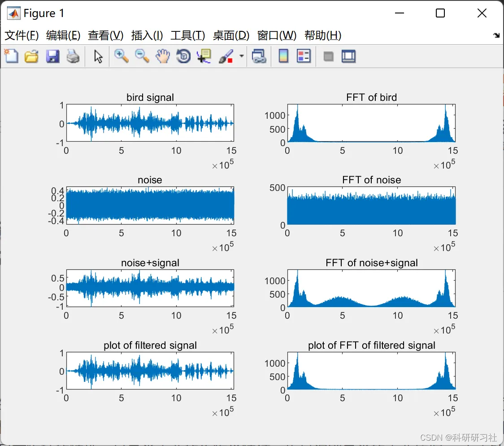Image resolution: width=504 pixels, height=446 pixels.
Task: Click the 'FFT of noise+signal' plot title
Action: click(x=372, y=263)
